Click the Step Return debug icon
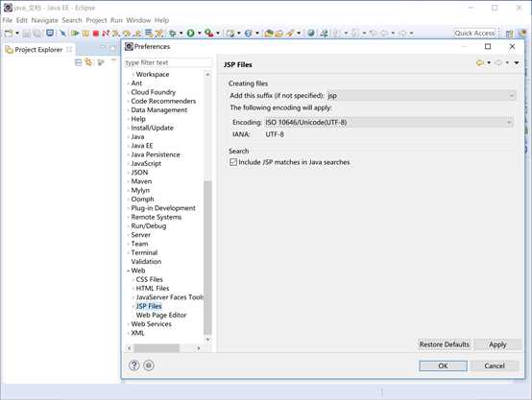532x400 pixels. 137,34
